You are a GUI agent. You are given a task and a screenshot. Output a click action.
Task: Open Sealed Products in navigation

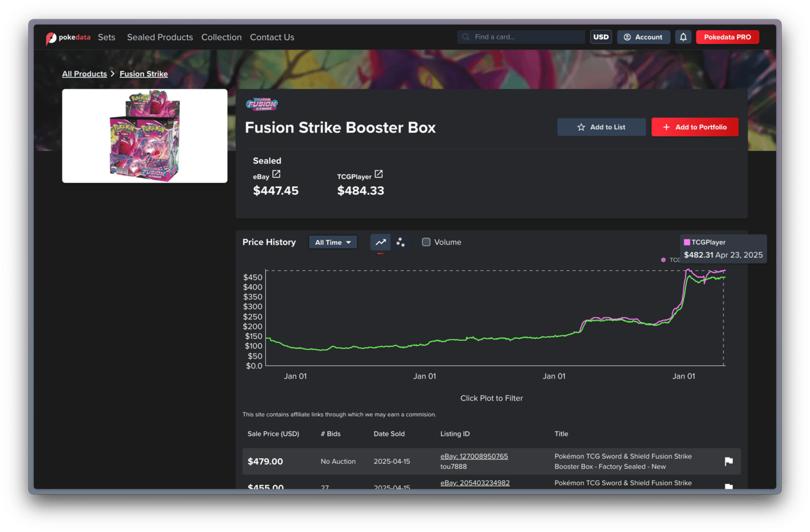point(160,38)
